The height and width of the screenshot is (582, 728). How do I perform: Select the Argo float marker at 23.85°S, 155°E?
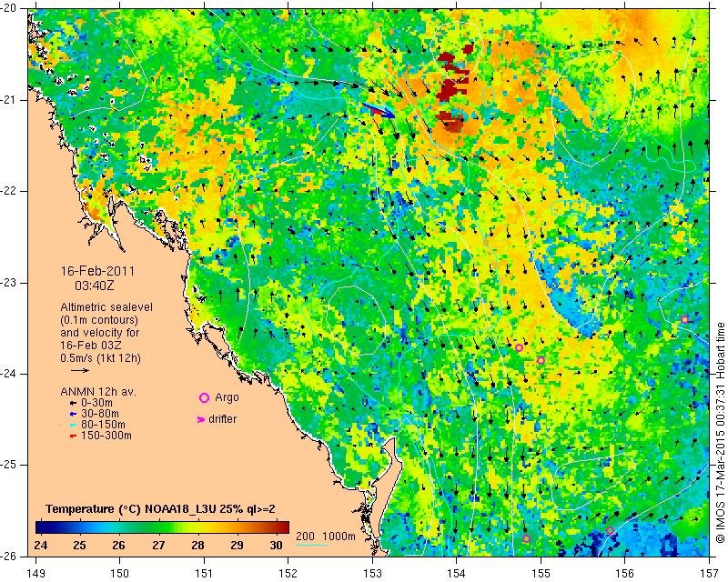click(541, 361)
